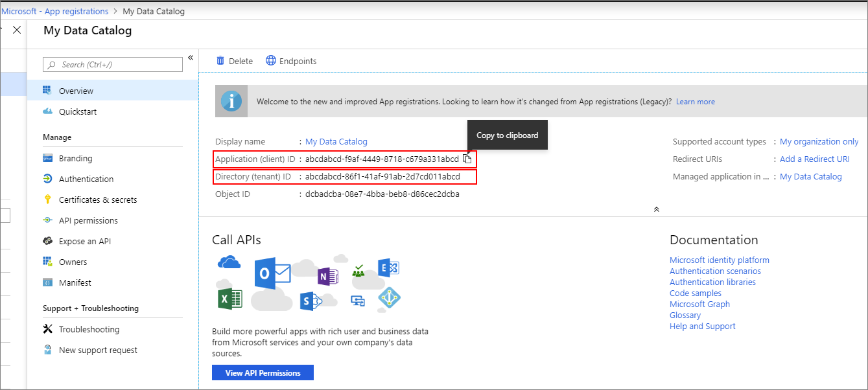Delete the My Data Catalog registration

235,60
